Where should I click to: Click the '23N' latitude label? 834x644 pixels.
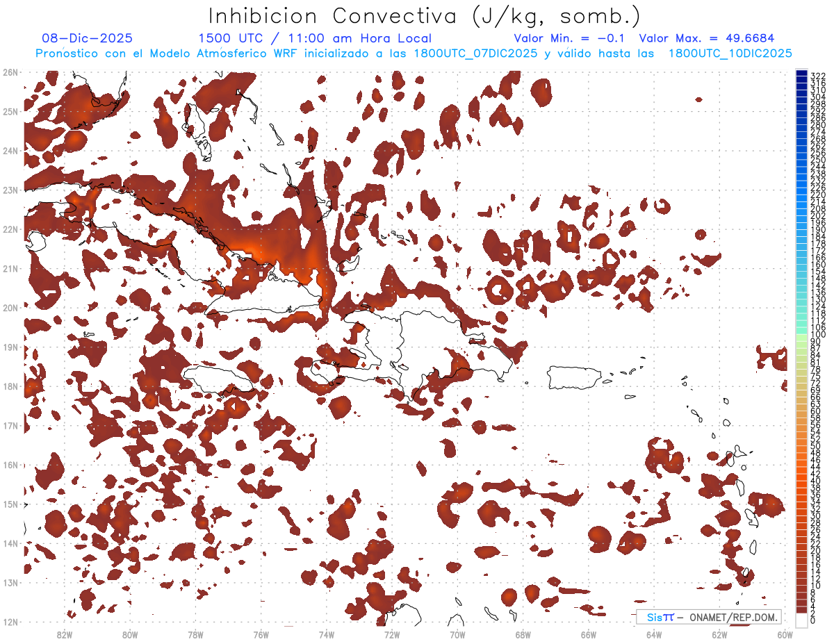pos(10,190)
